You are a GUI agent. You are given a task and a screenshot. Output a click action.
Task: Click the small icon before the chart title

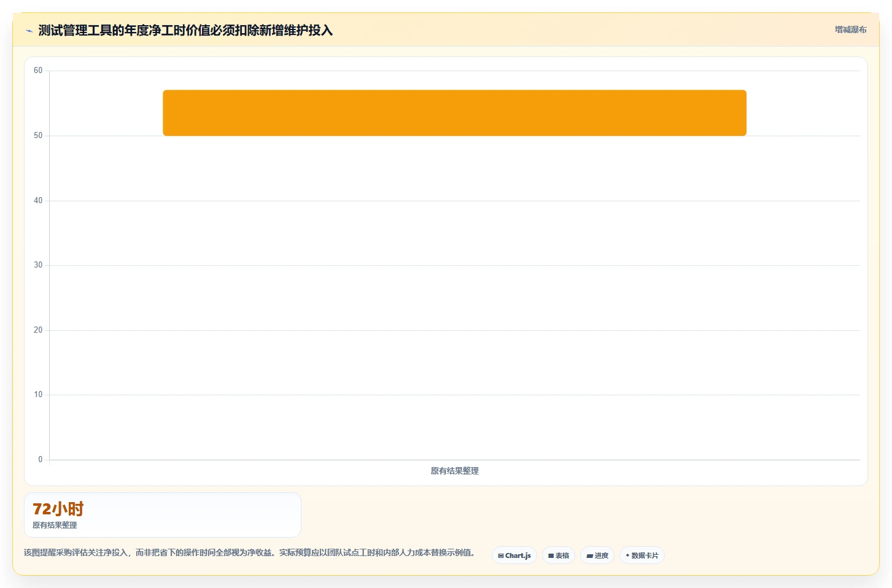(x=29, y=31)
